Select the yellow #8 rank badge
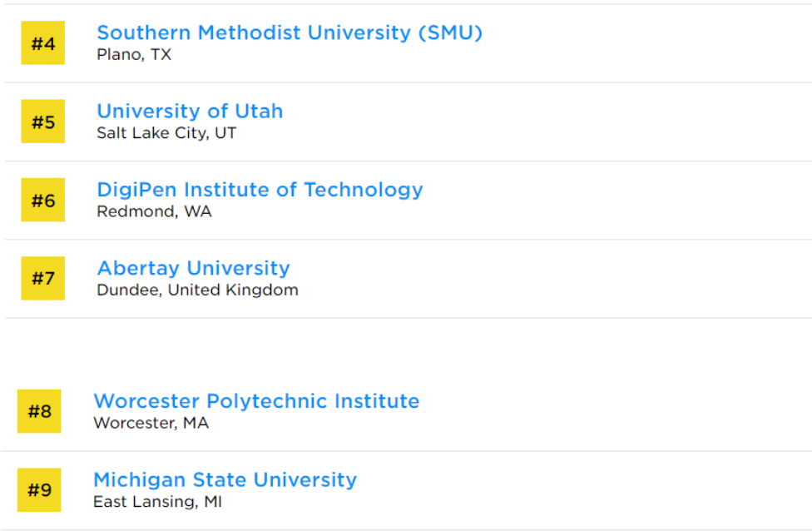 click(39, 411)
